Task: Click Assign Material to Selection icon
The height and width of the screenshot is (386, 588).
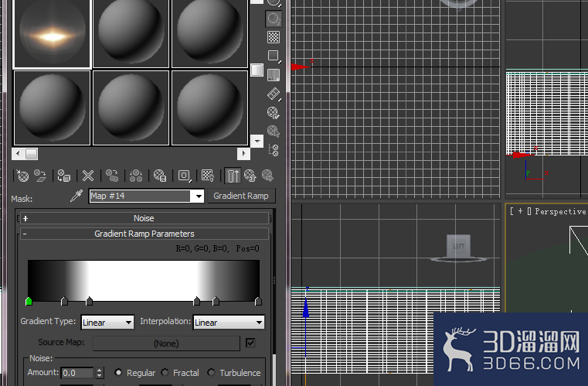Action: point(64,176)
